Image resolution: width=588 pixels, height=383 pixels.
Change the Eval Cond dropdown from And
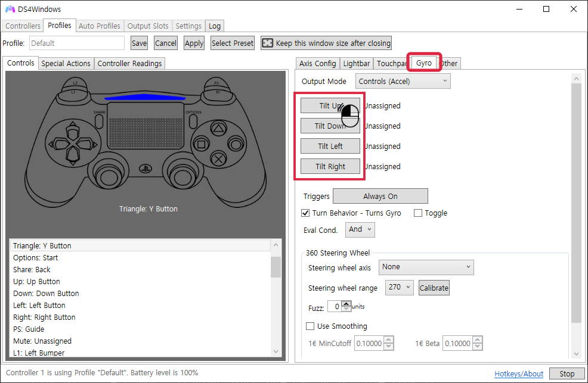(x=360, y=229)
